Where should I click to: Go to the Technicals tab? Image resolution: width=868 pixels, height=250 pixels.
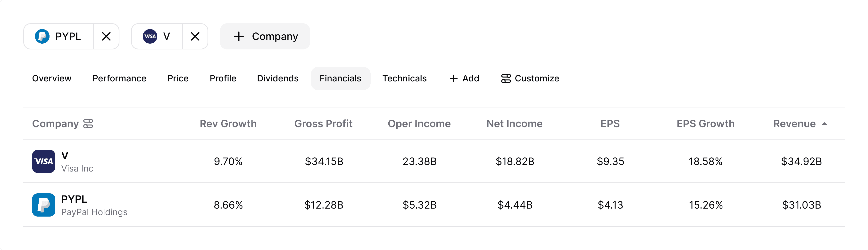(x=404, y=78)
